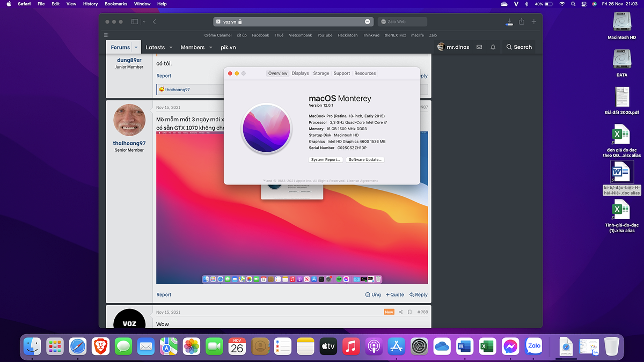Switch to the Storage tab in About This Mac

tap(321, 73)
